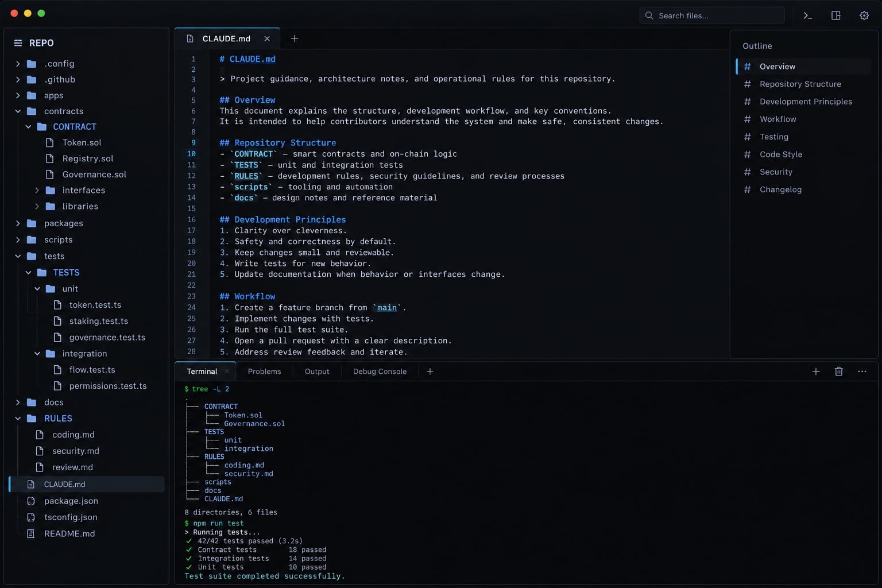
Task: Add a new terminal panel tab
Action: coord(430,372)
